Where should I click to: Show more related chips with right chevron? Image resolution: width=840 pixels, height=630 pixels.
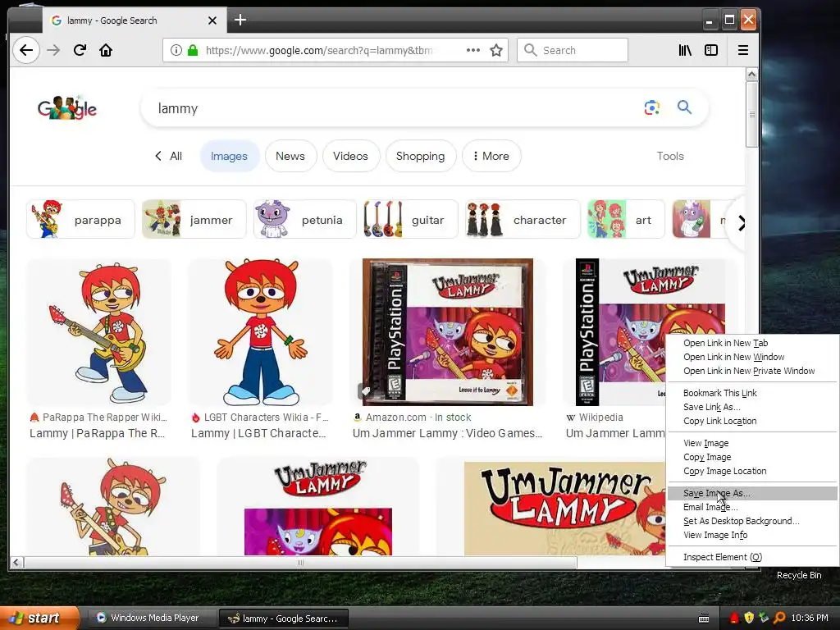(742, 223)
